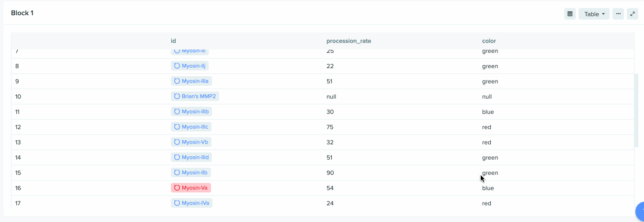Expand Block 1 to fullscreen

[633, 14]
